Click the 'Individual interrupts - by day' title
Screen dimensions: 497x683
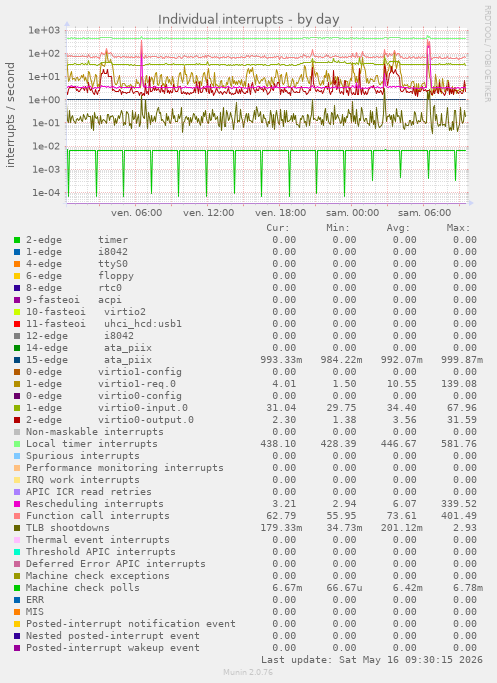(x=248, y=20)
